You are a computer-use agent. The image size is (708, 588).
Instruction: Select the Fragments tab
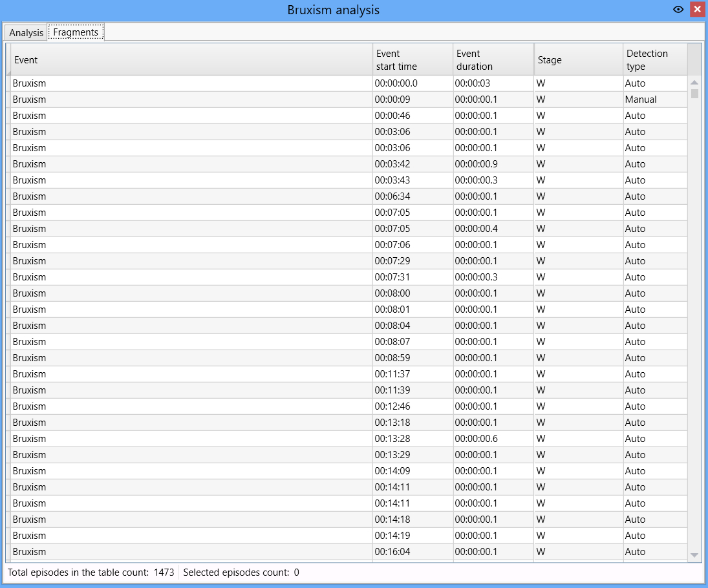[76, 32]
